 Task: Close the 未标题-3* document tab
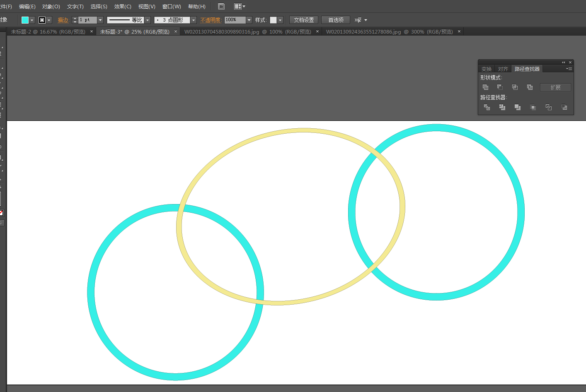click(x=176, y=31)
